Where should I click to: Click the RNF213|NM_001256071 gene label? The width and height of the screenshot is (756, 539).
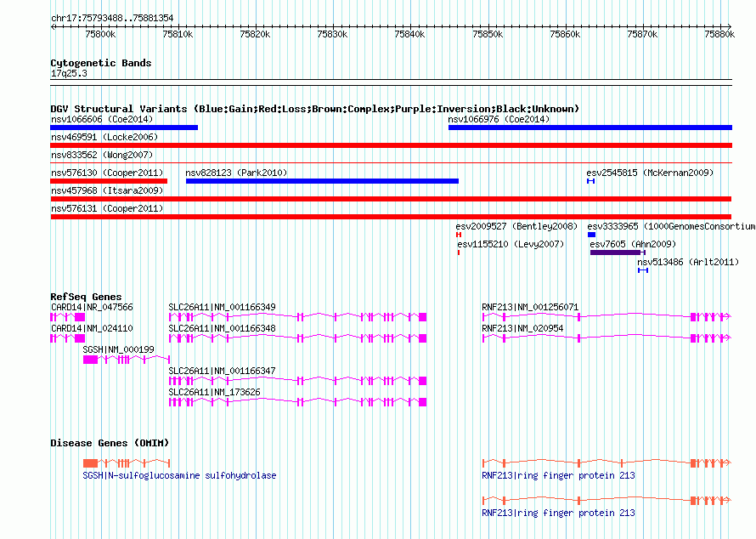530,307
